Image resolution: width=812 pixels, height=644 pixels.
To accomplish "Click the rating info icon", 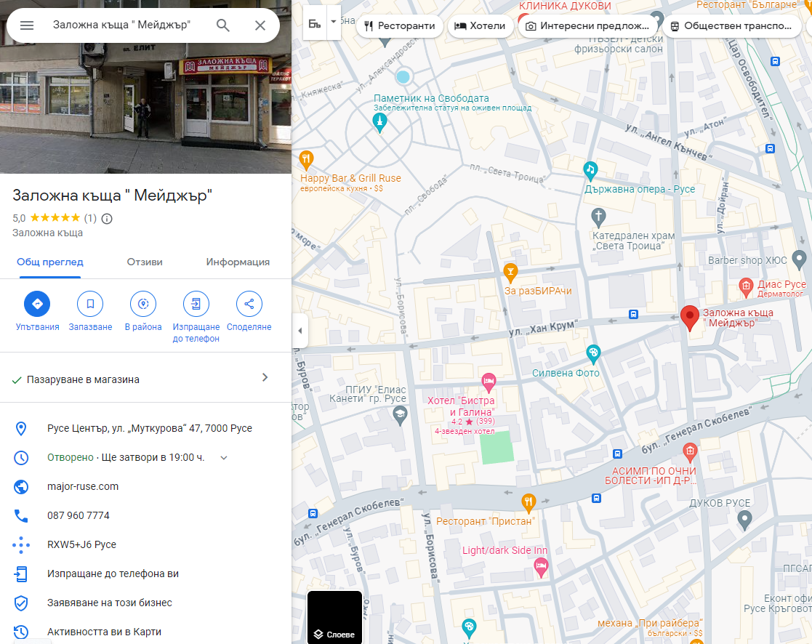I will click(x=107, y=219).
